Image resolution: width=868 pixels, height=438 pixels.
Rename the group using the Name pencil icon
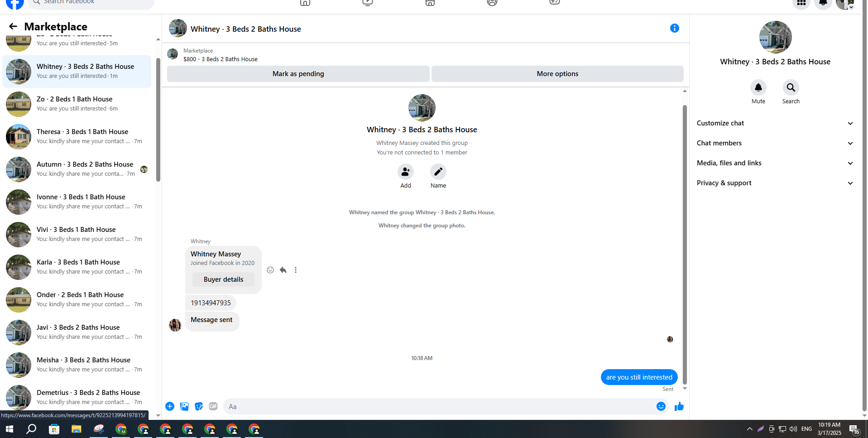click(x=438, y=172)
